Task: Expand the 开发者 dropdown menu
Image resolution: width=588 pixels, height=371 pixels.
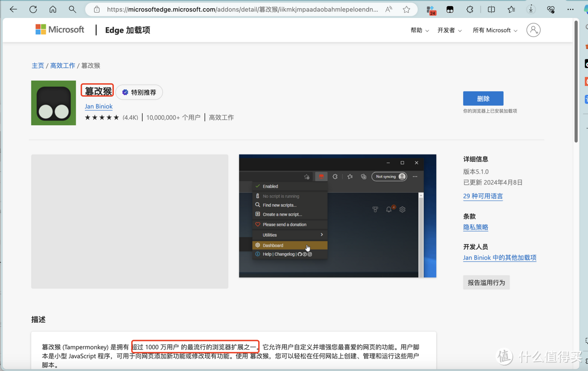Action: click(450, 30)
